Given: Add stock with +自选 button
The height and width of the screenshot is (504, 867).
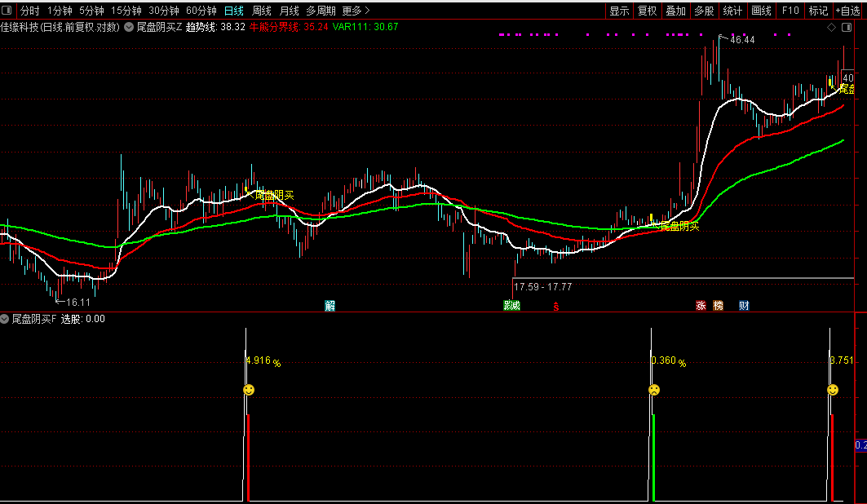Looking at the screenshot, I should coord(848,11).
